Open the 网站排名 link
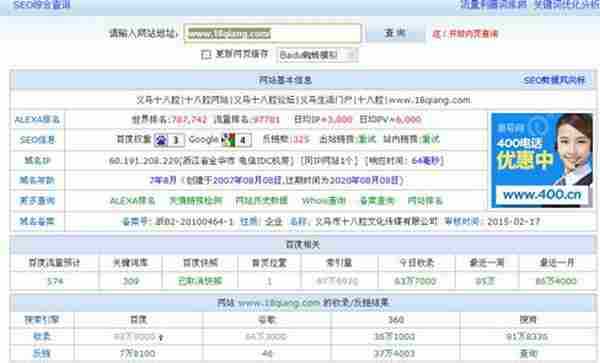Viewport: 600px width, 363px height. coord(425,200)
